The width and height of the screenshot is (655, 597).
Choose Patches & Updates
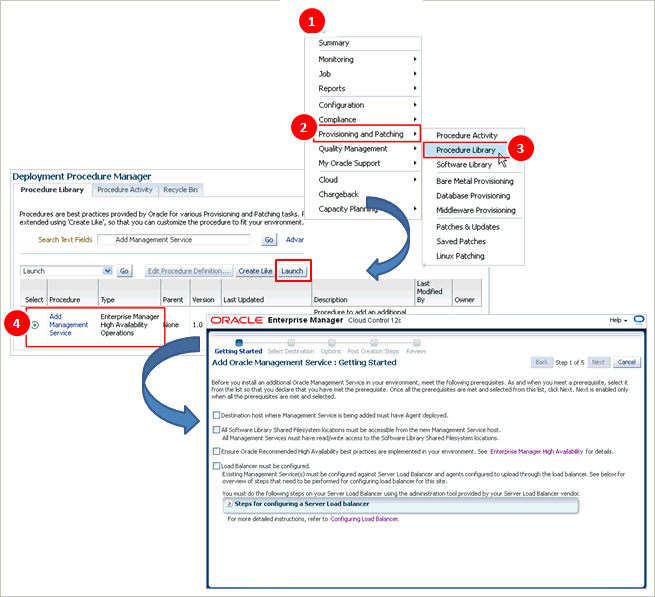pyautogui.click(x=468, y=227)
